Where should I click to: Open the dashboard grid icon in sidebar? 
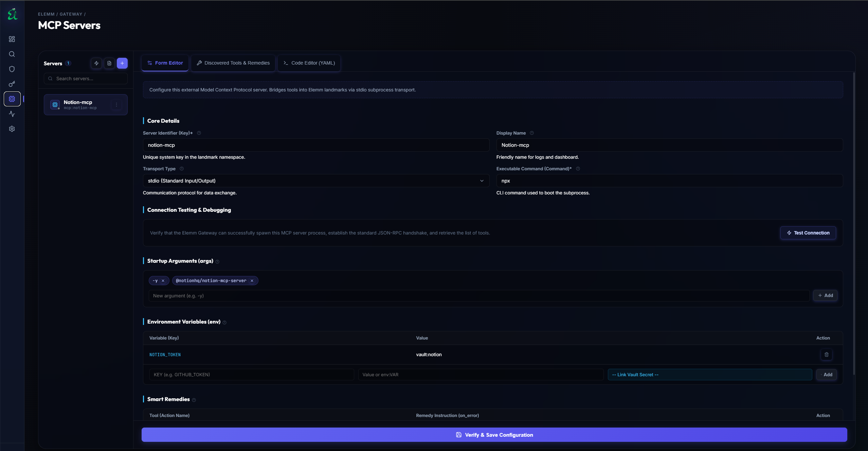pyautogui.click(x=12, y=39)
